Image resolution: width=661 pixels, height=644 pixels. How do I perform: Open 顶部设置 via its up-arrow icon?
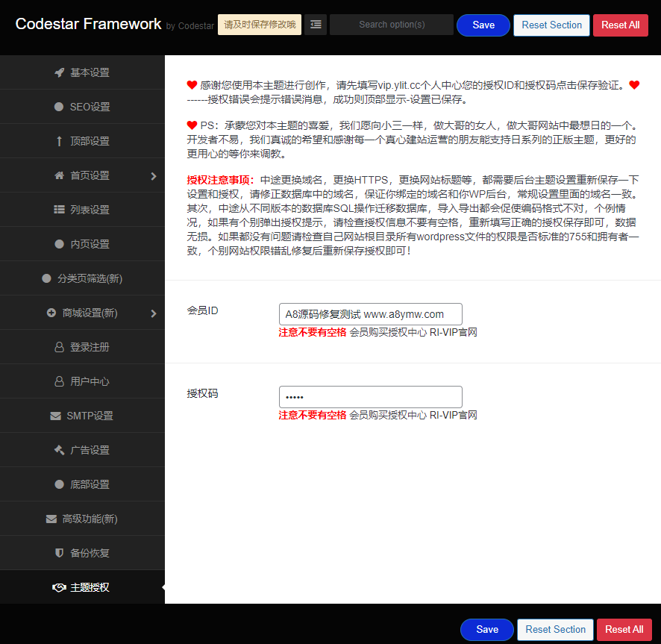(60, 140)
